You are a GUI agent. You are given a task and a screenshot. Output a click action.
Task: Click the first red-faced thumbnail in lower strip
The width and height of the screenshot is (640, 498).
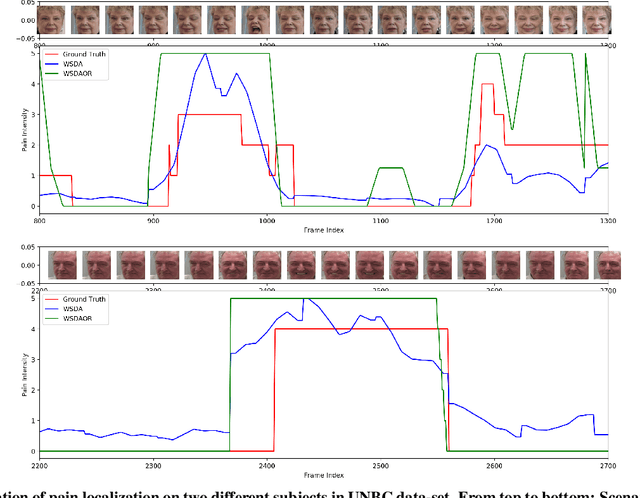click(63, 265)
